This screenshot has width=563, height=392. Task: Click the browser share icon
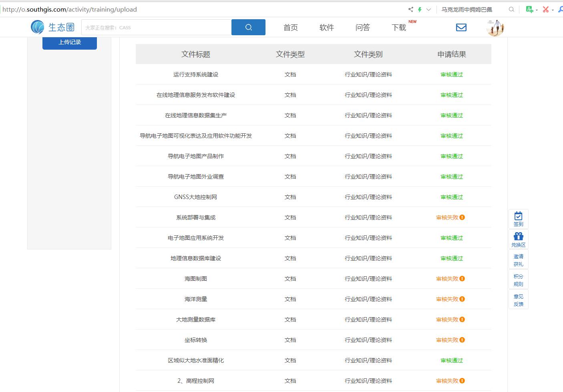[x=410, y=9]
